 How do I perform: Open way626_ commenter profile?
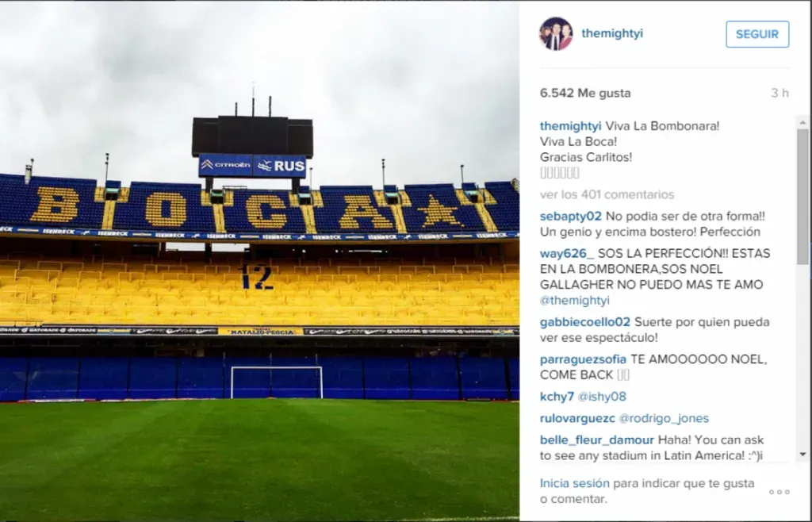(566, 254)
